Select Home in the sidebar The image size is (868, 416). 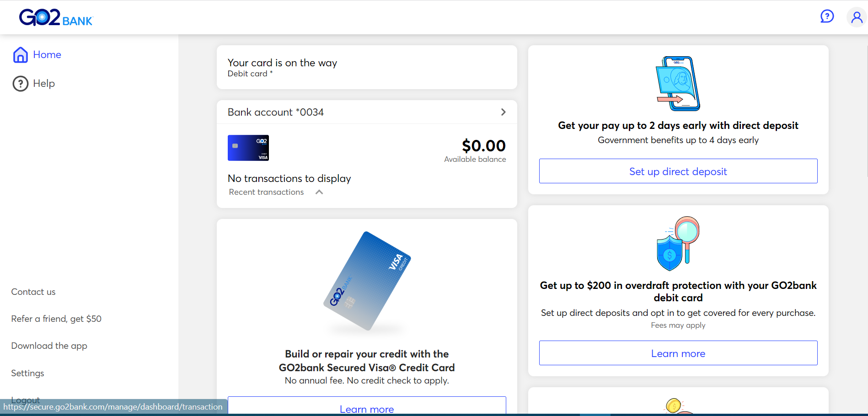(x=47, y=55)
